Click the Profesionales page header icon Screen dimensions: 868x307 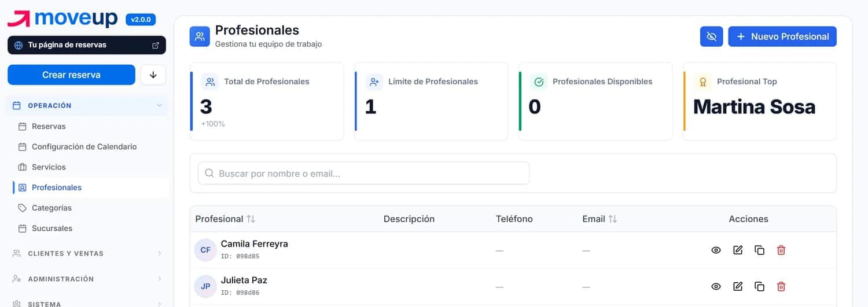(200, 36)
